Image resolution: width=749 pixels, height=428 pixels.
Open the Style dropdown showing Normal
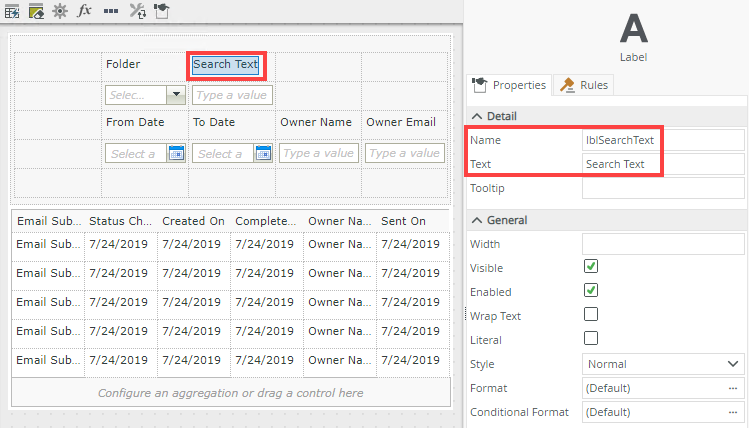click(663, 364)
